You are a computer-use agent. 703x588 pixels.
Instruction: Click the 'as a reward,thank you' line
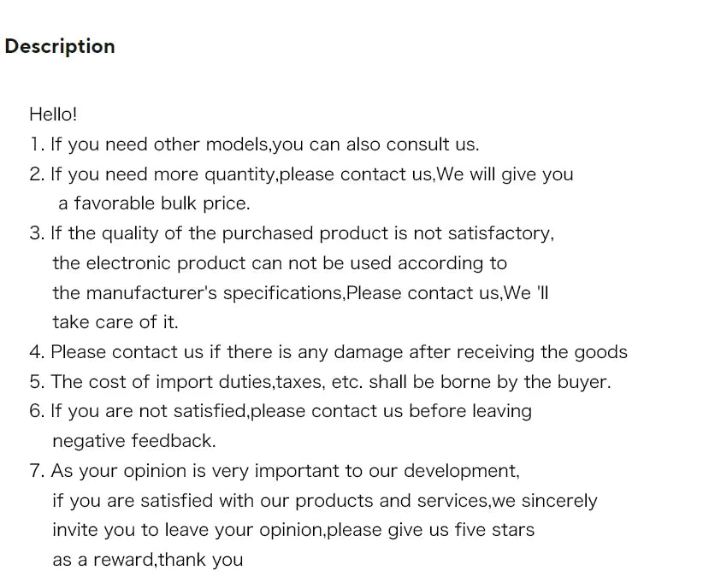click(147, 560)
